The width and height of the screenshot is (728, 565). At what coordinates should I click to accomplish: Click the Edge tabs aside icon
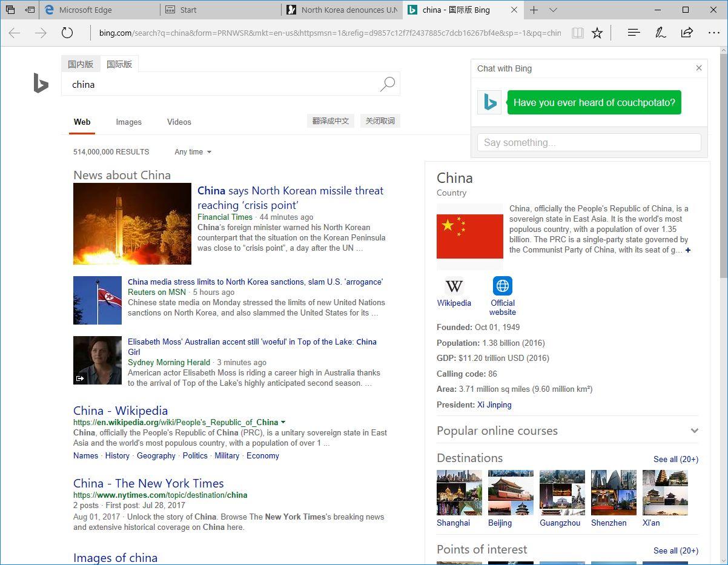coord(10,10)
